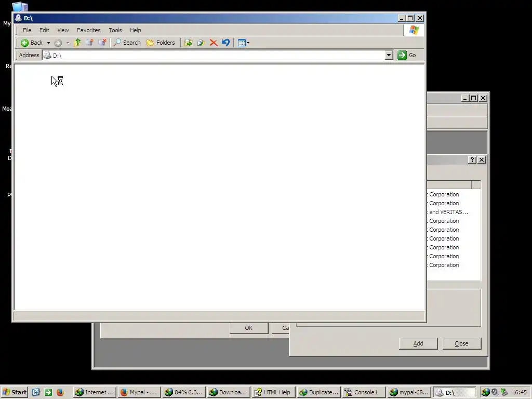Switch to the 84% download taskbar button

[x=184, y=392]
